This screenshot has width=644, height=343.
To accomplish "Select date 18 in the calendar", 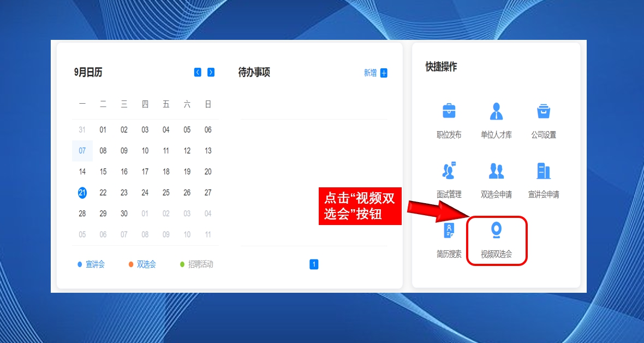I will [x=166, y=171].
